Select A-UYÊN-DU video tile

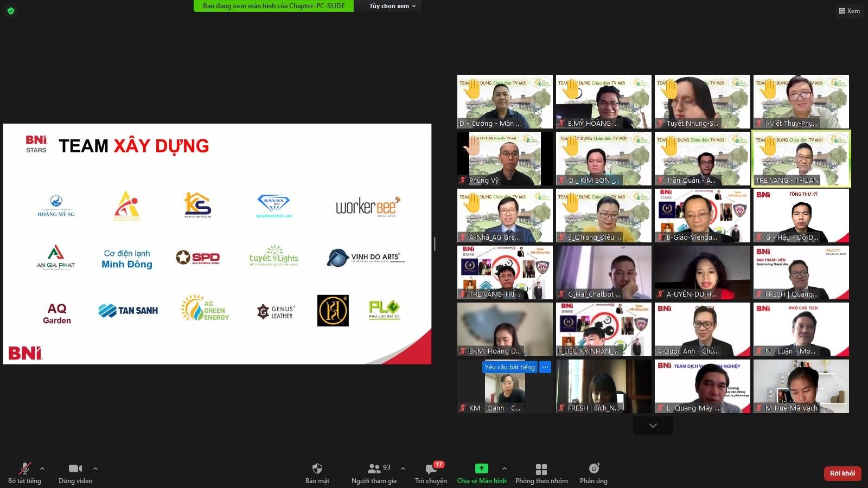click(703, 272)
